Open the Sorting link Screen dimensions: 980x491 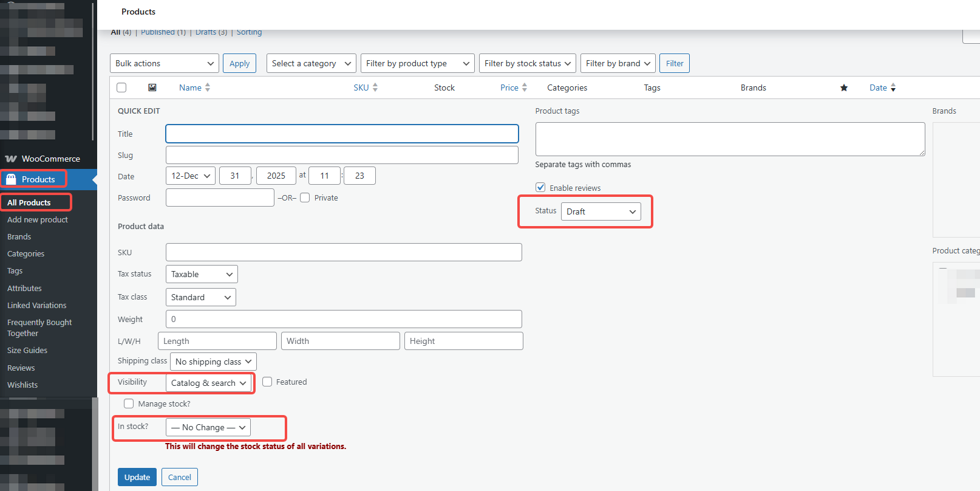[249, 32]
